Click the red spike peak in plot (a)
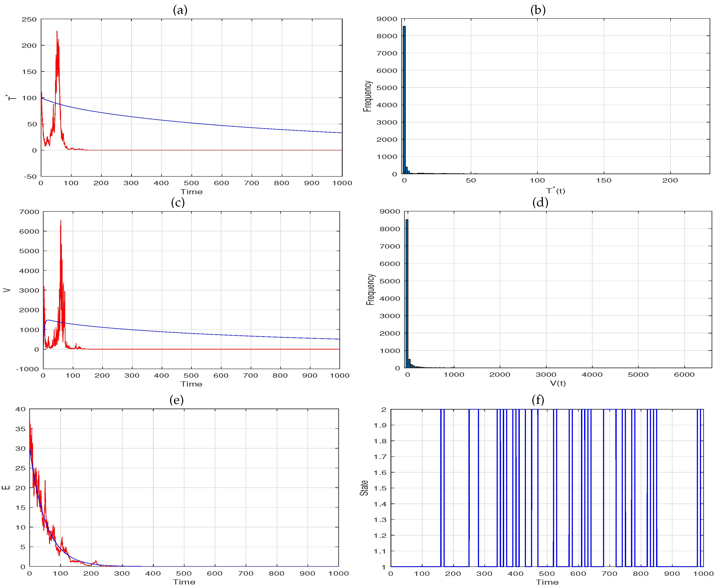Screen dimensions: 716x588 click(57, 32)
